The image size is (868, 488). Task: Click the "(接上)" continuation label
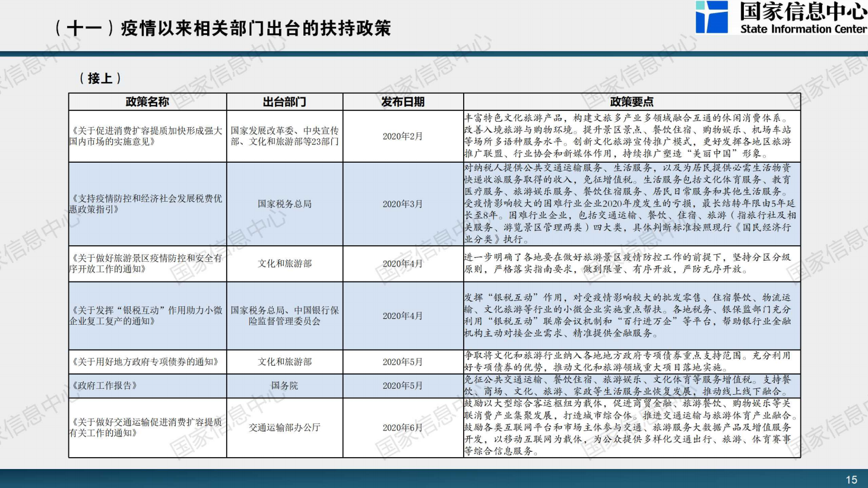click(100, 78)
